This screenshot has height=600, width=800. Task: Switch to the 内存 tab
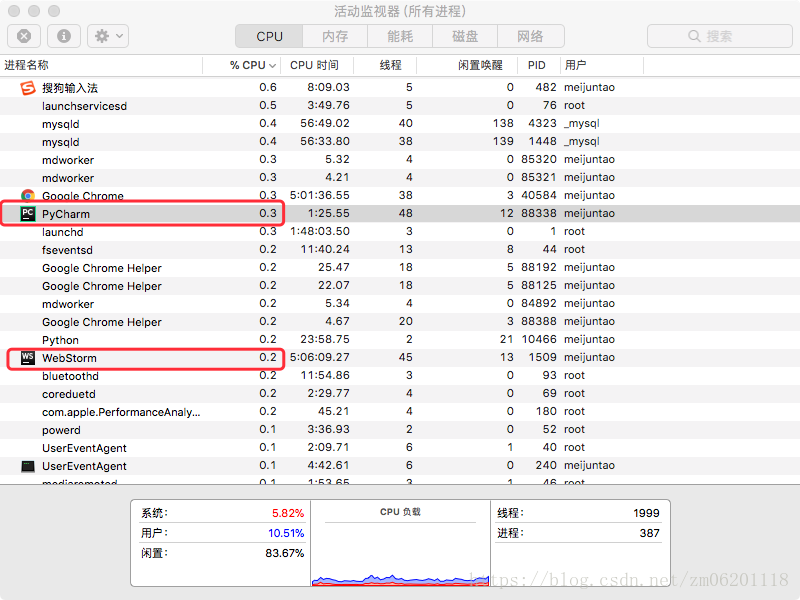click(335, 36)
